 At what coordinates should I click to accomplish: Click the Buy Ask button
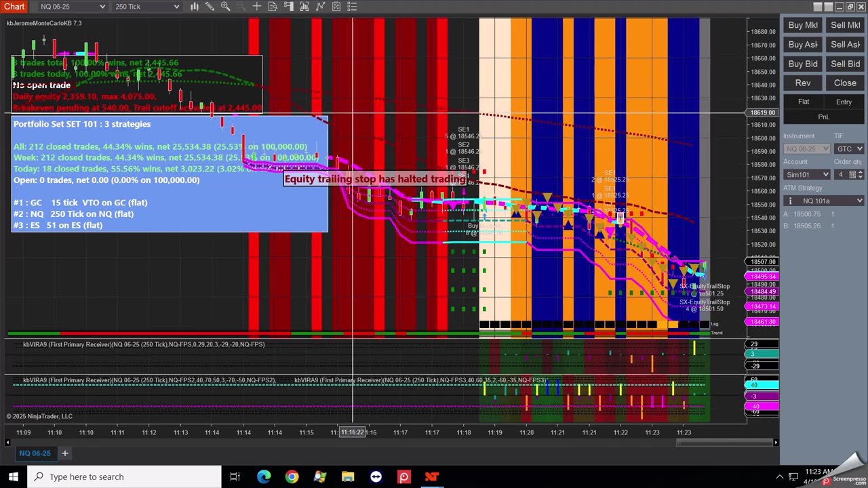tap(803, 44)
